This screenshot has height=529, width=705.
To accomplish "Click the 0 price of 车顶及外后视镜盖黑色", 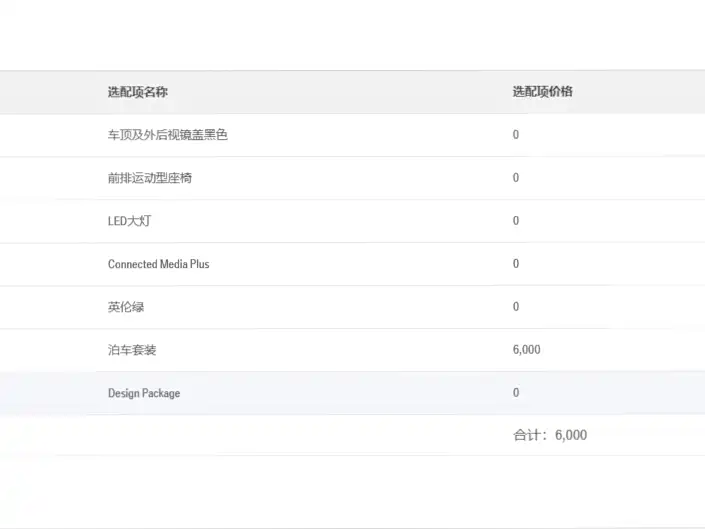I will point(516,135).
